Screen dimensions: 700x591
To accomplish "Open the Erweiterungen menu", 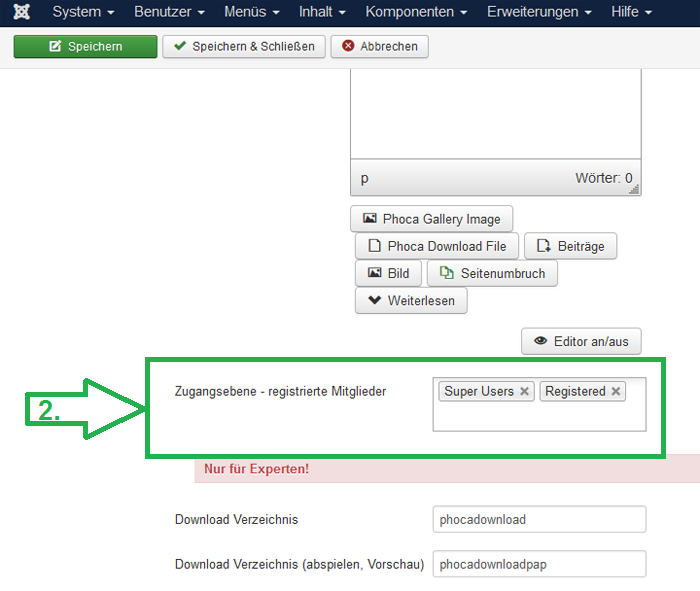I will pos(539,12).
